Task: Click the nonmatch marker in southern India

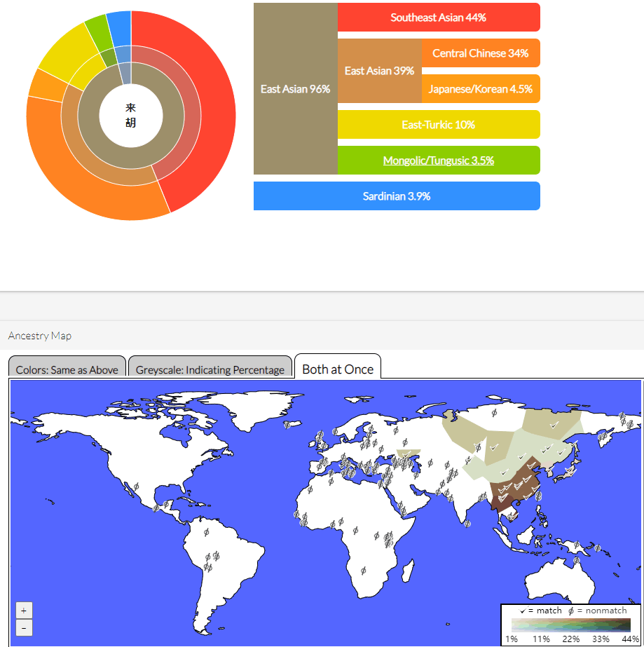Action: point(467,524)
